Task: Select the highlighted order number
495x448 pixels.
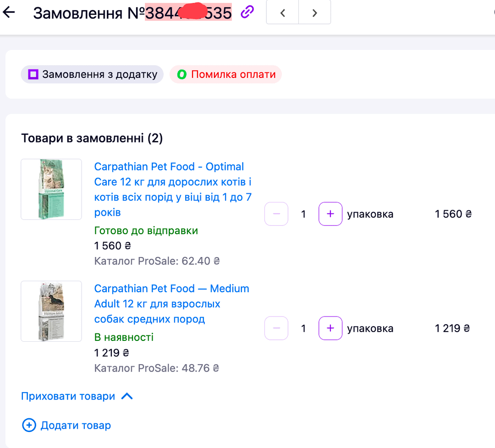Action: coord(188,13)
